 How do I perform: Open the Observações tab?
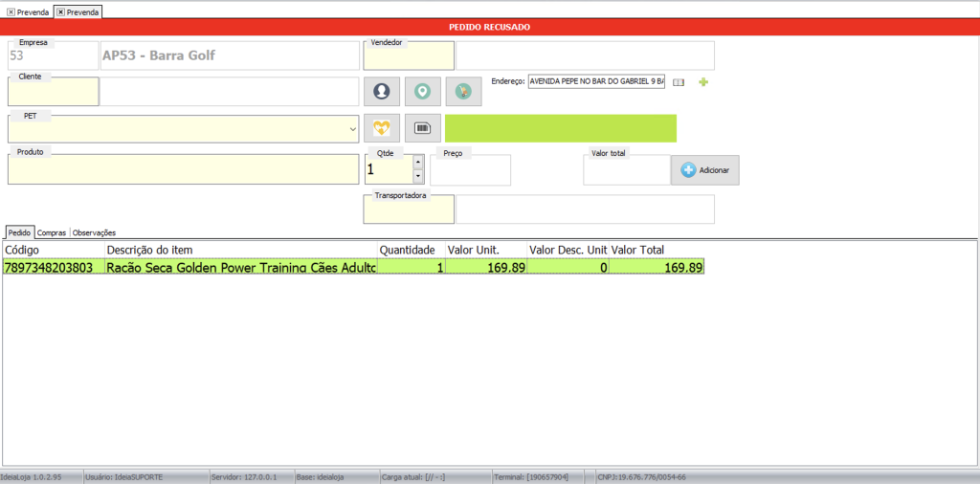[94, 232]
